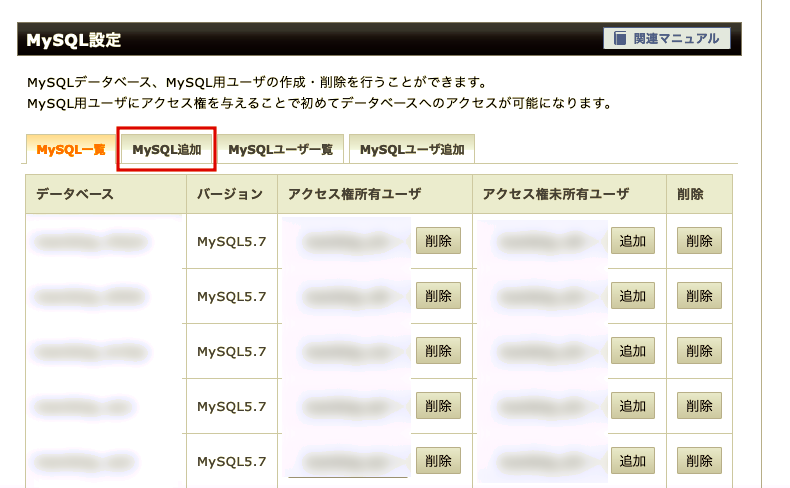Delete the fifth database via rightmost 削除
This screenshot has width=790, height=488.
699,460
